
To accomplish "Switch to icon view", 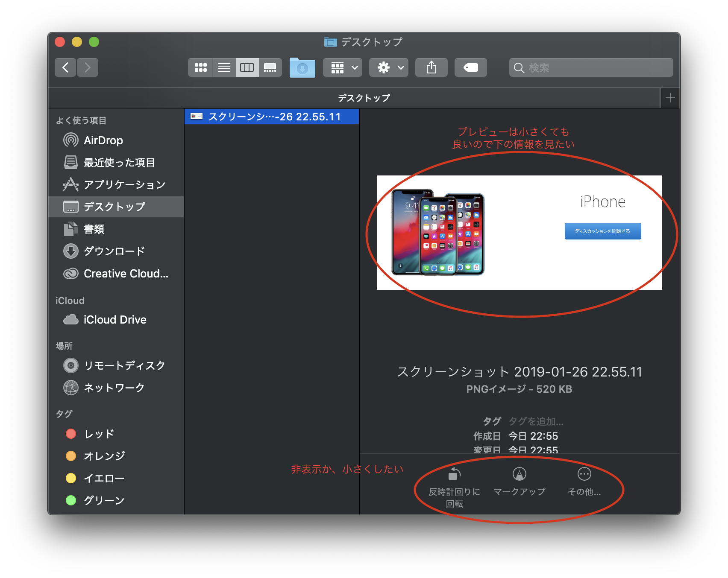I will click(200, 67).
